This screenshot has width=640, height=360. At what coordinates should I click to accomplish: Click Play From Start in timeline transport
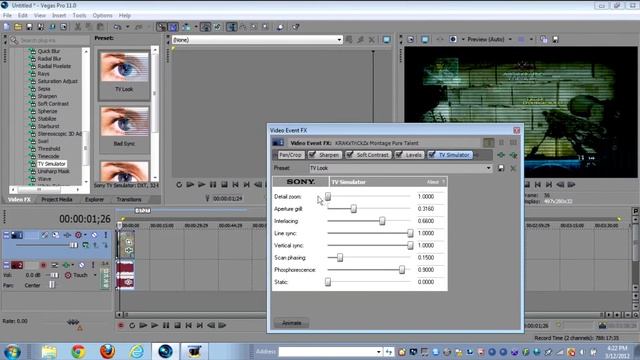point(143,325)
